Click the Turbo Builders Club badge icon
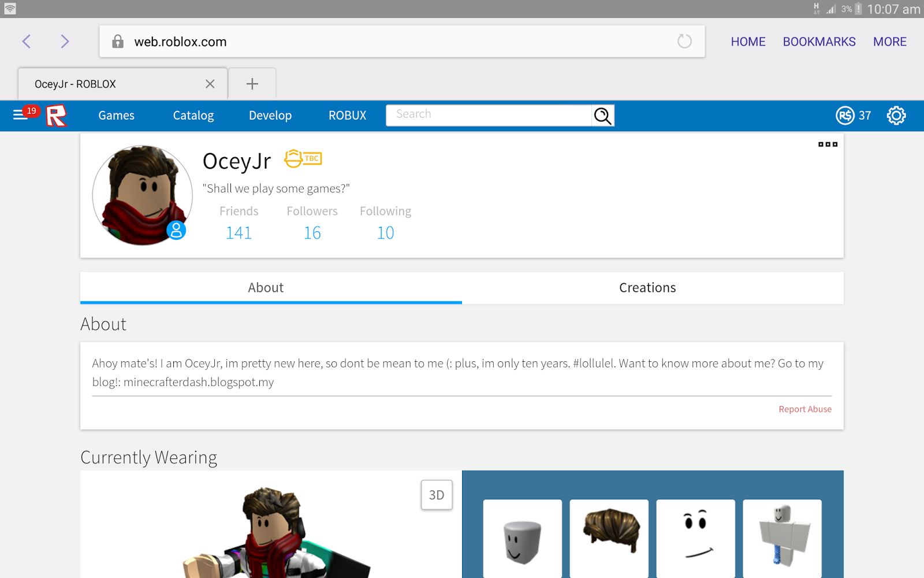 303,158
